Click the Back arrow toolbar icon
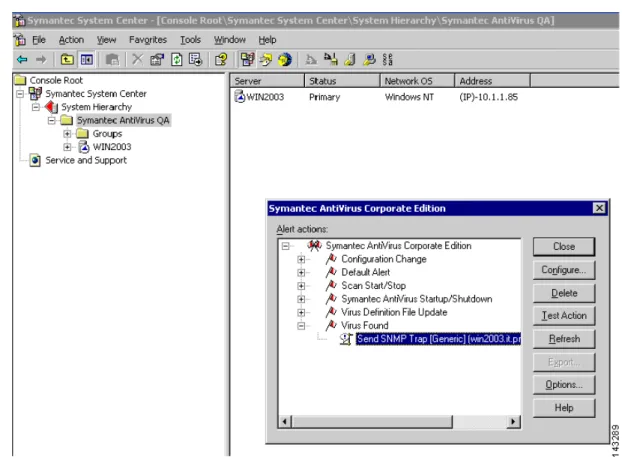 click(x=22, y=60)
